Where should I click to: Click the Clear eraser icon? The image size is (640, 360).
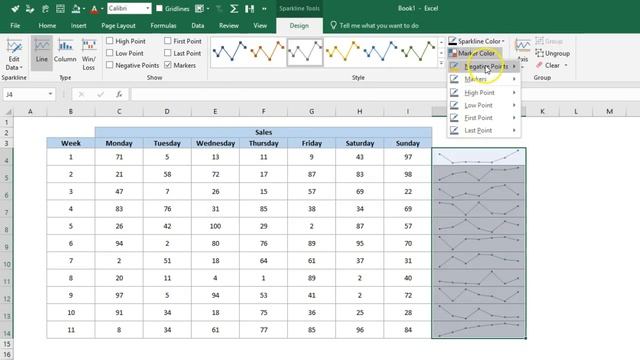coord(540,65)
